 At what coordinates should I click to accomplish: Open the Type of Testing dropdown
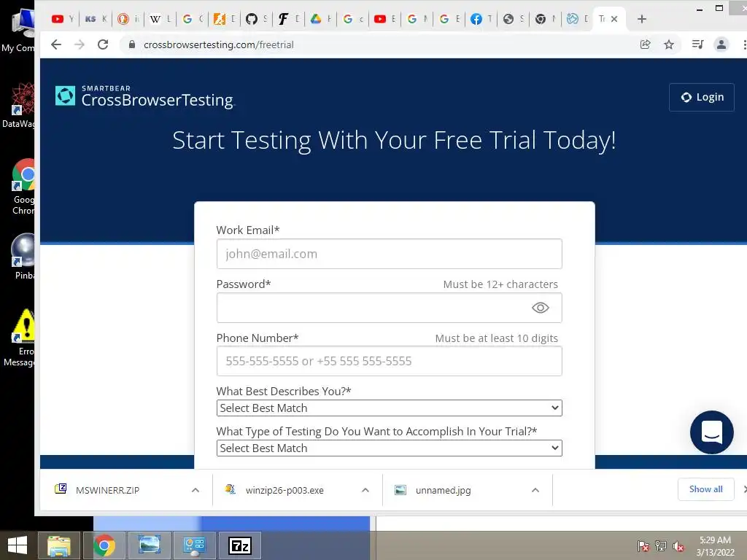390,448
